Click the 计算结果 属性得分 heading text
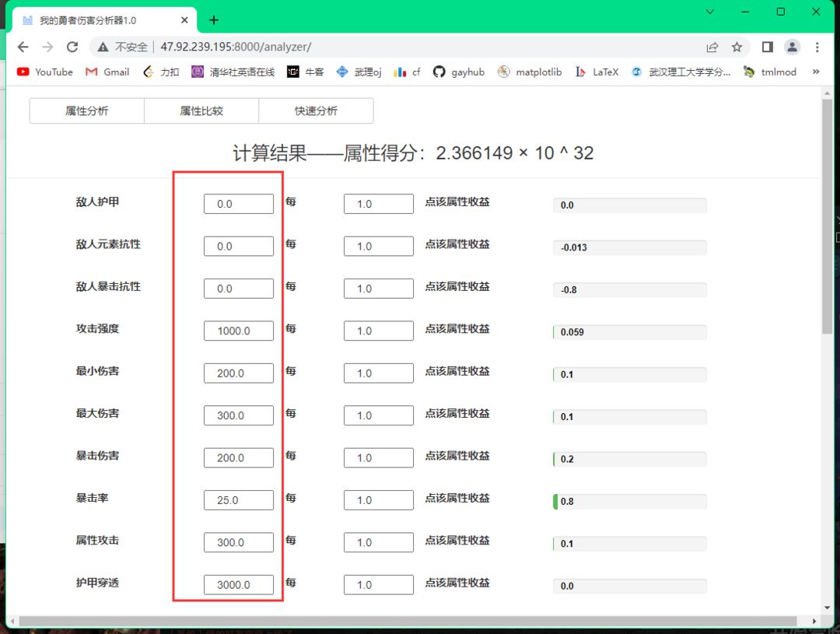The image size is (840, 634). tap(413, 153)
